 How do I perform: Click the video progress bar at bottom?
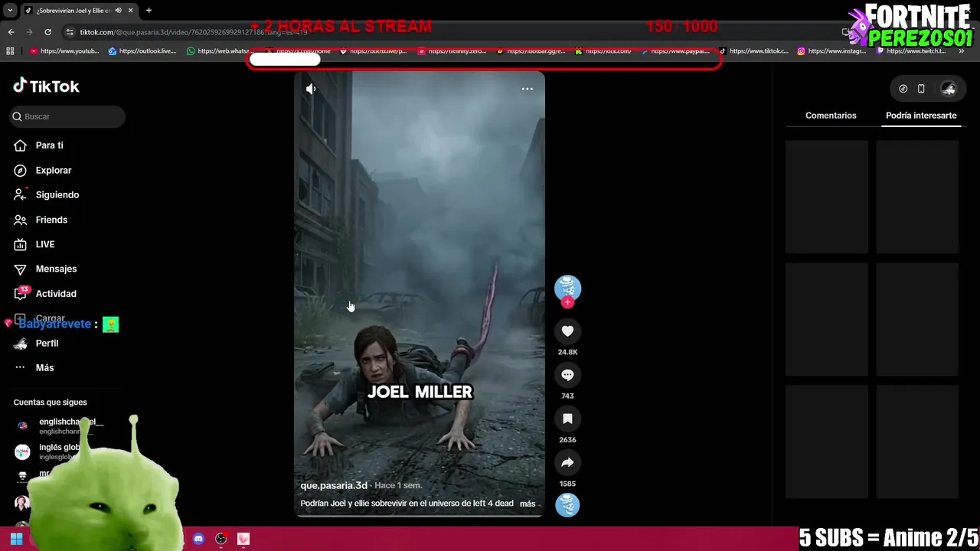click(420, 516)
